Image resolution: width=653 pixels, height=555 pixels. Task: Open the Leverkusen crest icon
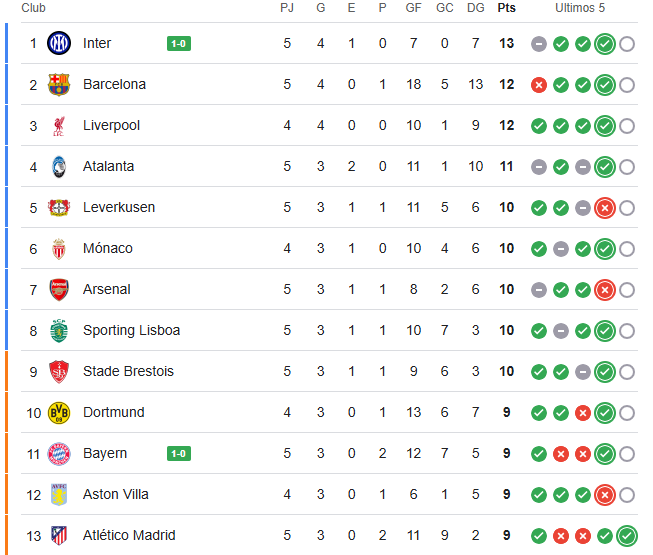click(x=59, y=207)
